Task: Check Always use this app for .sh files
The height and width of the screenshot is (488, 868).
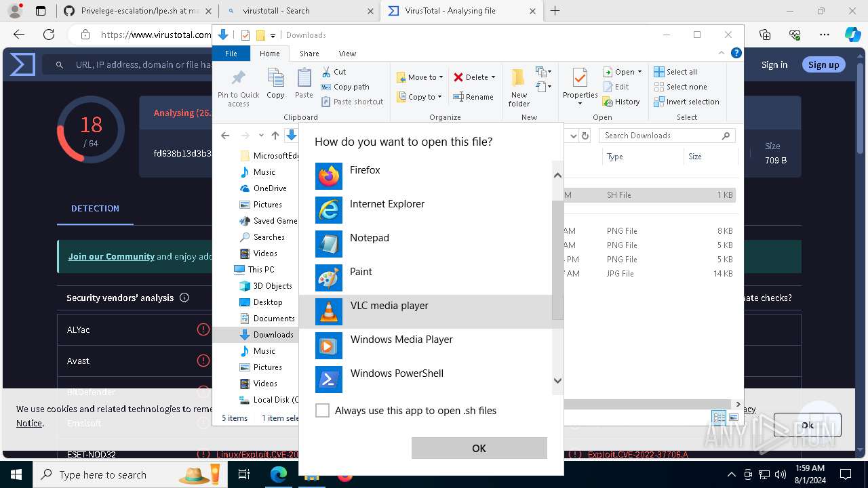Action: point(323,411)
